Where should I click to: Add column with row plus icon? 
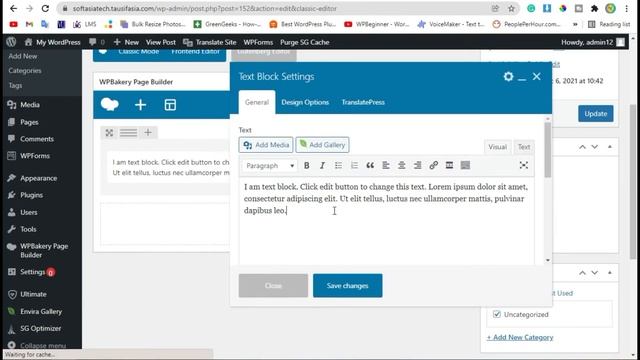pyautogui.click(x=148, y=133)
